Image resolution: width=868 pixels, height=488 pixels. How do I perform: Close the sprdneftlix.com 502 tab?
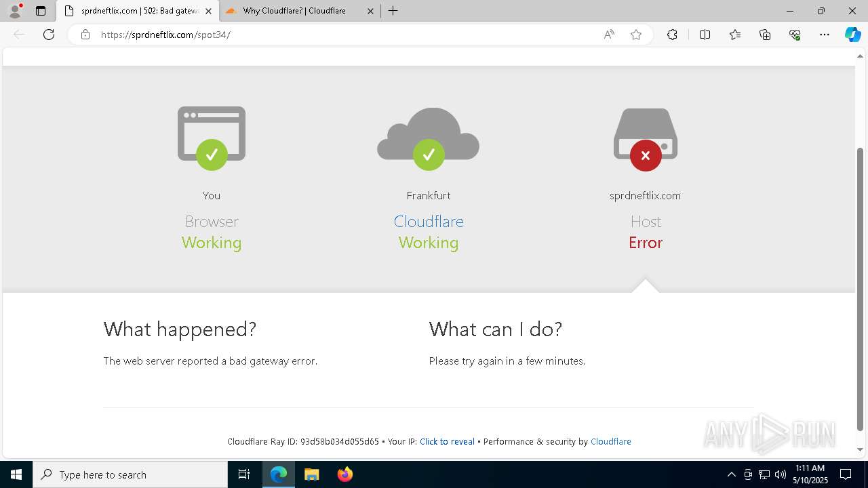click(x=208, y=11)
